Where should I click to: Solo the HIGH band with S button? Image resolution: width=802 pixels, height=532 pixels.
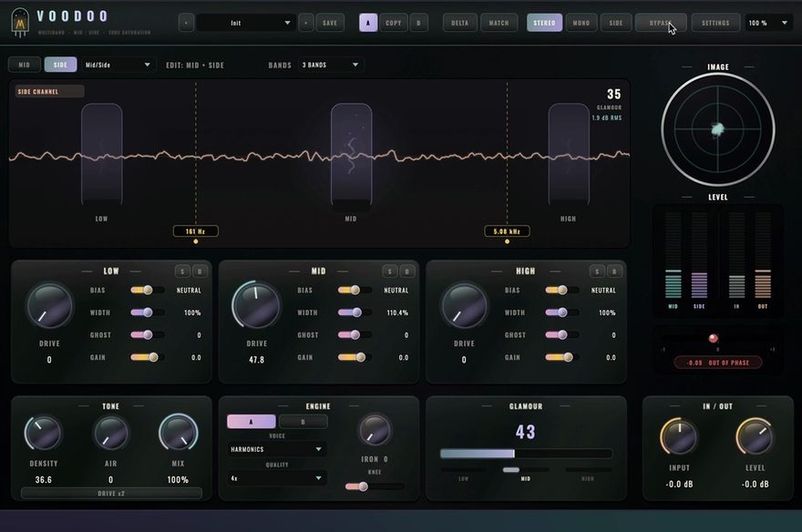pos(597,271)
